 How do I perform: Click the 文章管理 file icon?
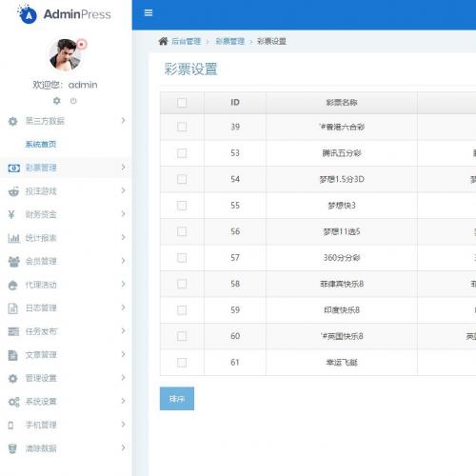pyautogui.click(x=12, y=355)
